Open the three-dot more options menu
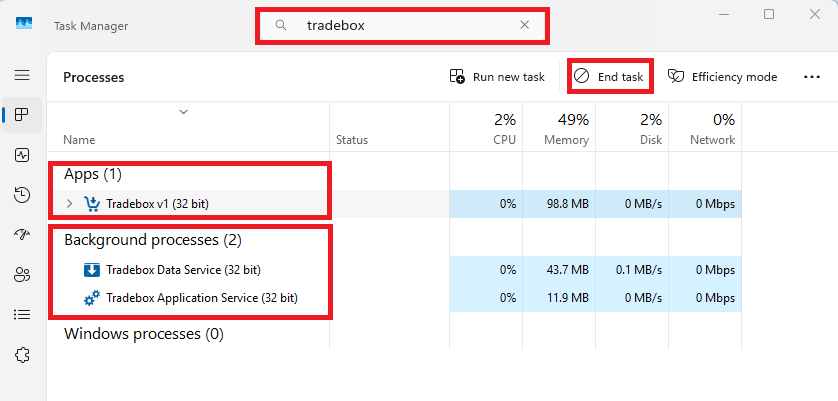This screenshot has height=401, width=838. pyautogui.click(x=811, y=77)
